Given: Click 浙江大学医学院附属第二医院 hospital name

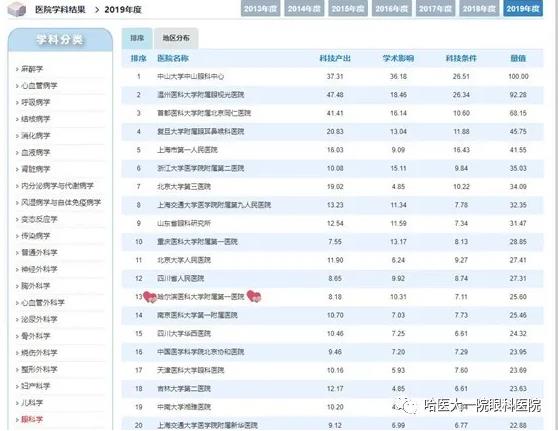Looking at the screenshot, I should pos(201,168).
